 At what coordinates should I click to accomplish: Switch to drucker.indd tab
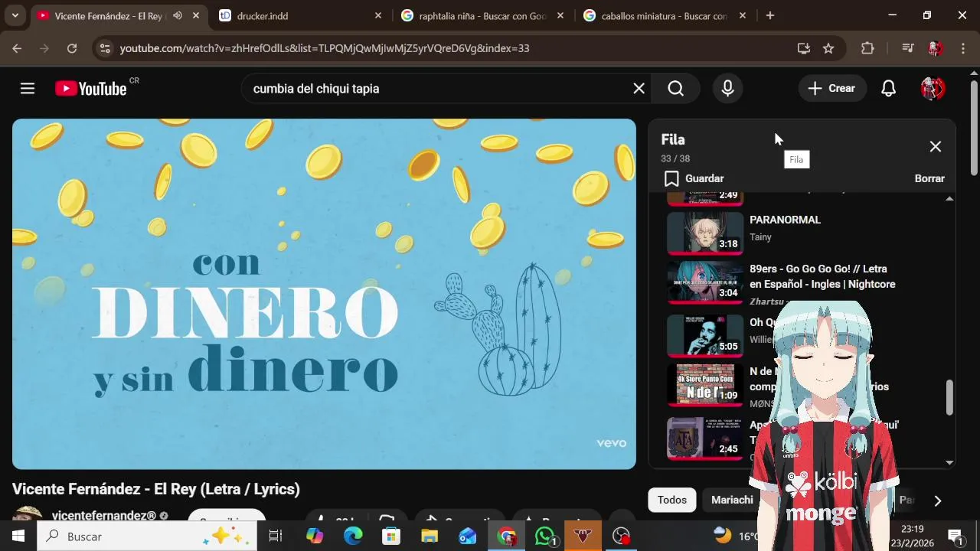coord(299,15)
